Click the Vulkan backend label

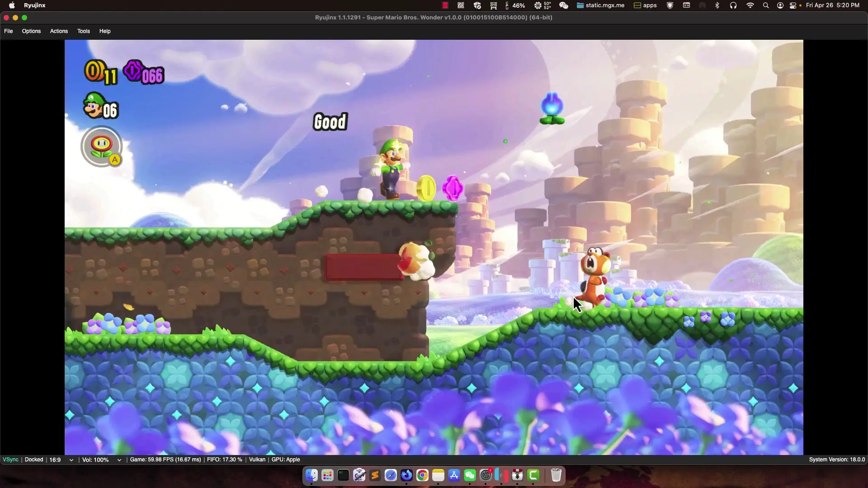click(257, 460)
